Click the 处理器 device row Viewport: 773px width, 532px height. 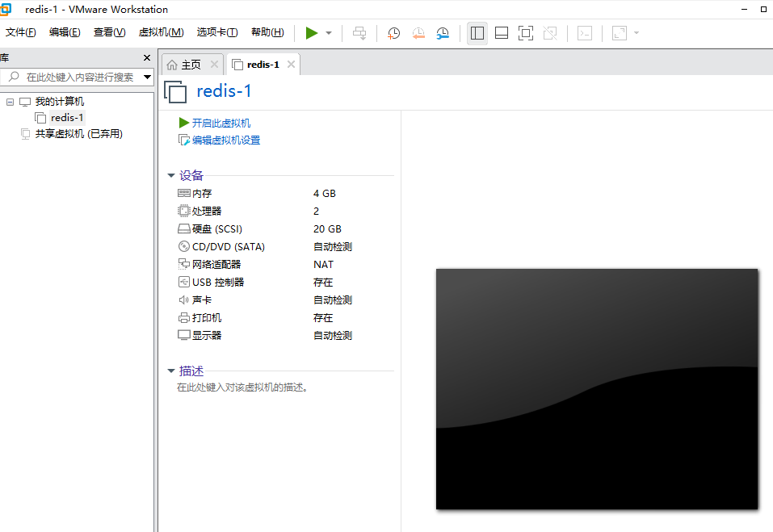pos(285,212)
